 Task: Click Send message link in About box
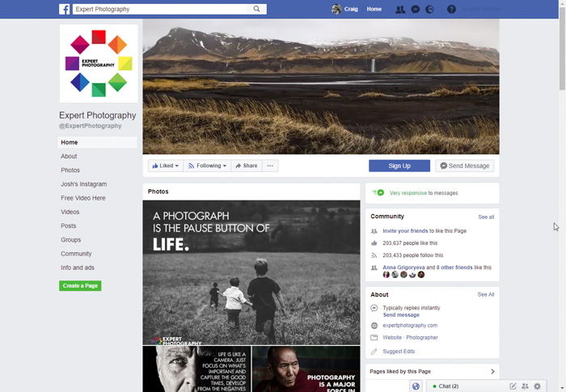click(401, 315)
